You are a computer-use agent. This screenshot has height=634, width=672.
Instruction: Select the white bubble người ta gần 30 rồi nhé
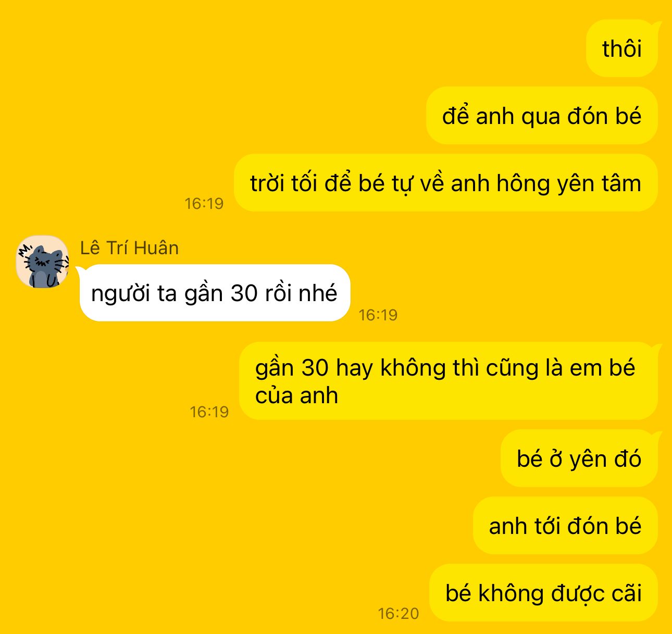click(215, 293)
